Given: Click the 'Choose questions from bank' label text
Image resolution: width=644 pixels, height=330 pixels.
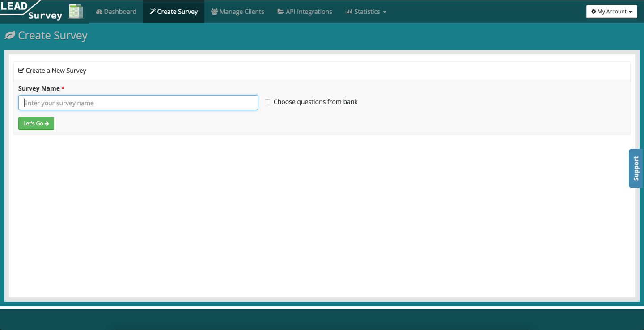Looking at the screenshot, I should [315, 102].
